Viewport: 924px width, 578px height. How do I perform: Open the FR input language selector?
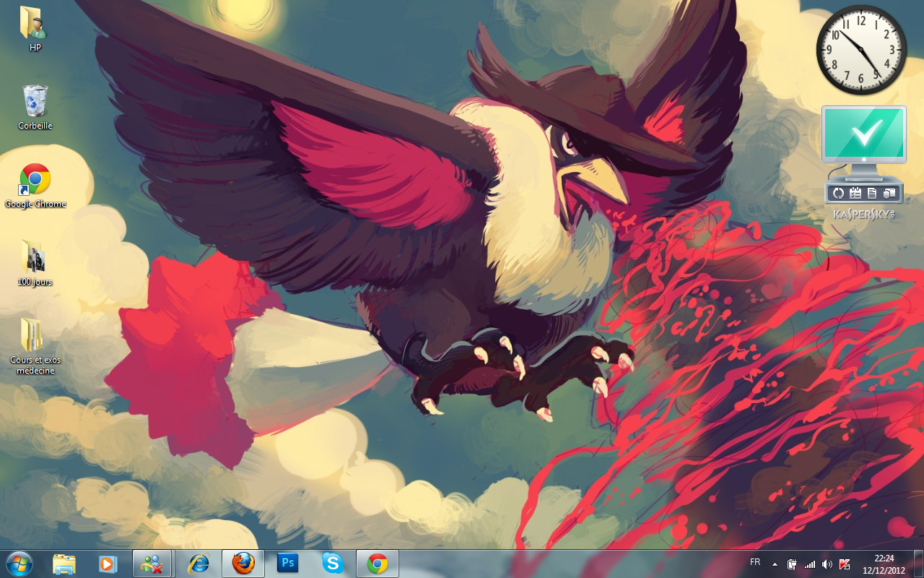[x=755, y=562]
